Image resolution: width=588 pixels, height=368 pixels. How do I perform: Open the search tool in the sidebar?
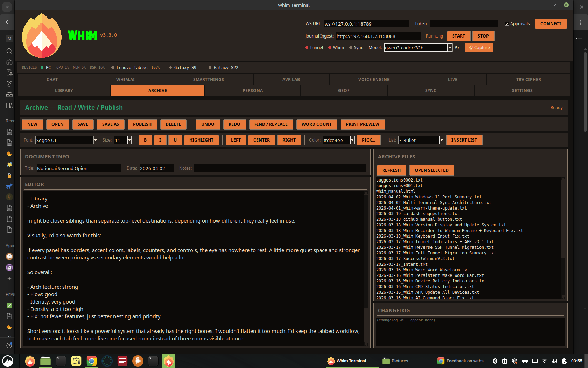click(x=9, y=51)
